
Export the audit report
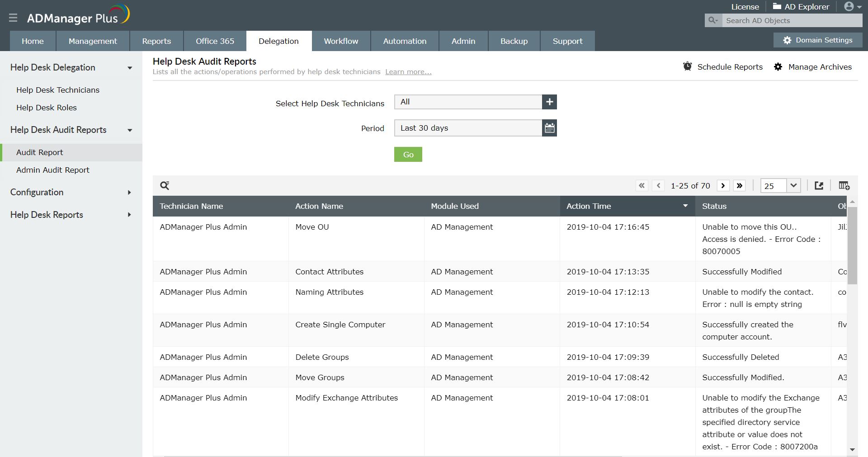click(819, 185)
